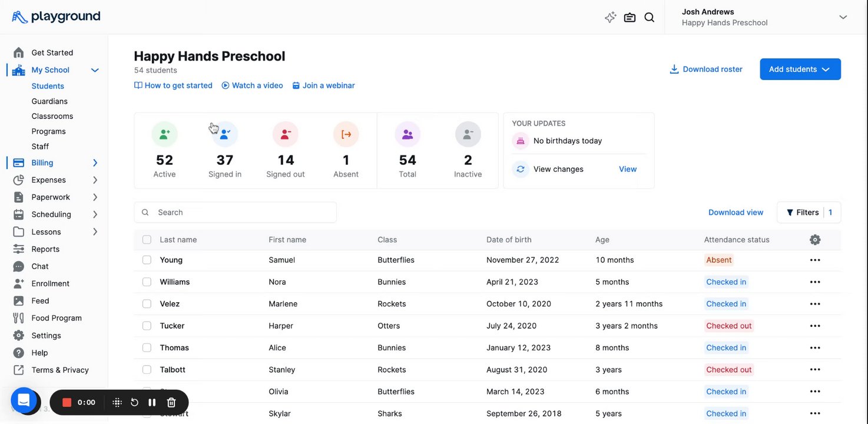Expand the Billing sidebar section

tap(95, 163)
